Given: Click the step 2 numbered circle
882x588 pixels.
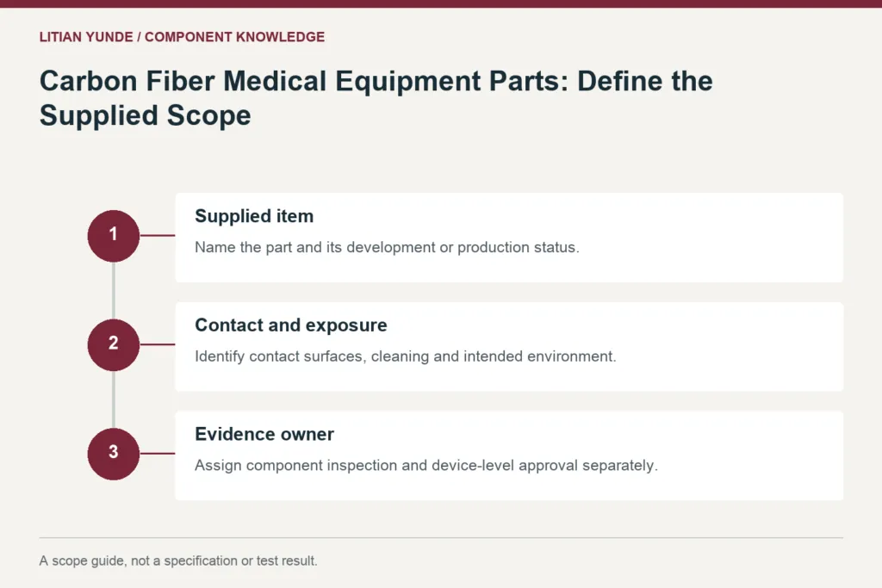Looking at the screenshot, I should 113,344.
